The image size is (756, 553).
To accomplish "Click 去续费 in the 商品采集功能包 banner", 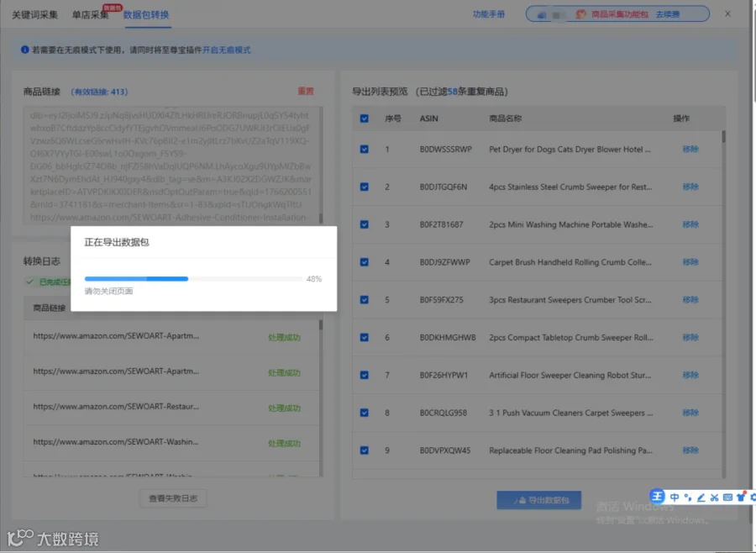I will 667,14.
